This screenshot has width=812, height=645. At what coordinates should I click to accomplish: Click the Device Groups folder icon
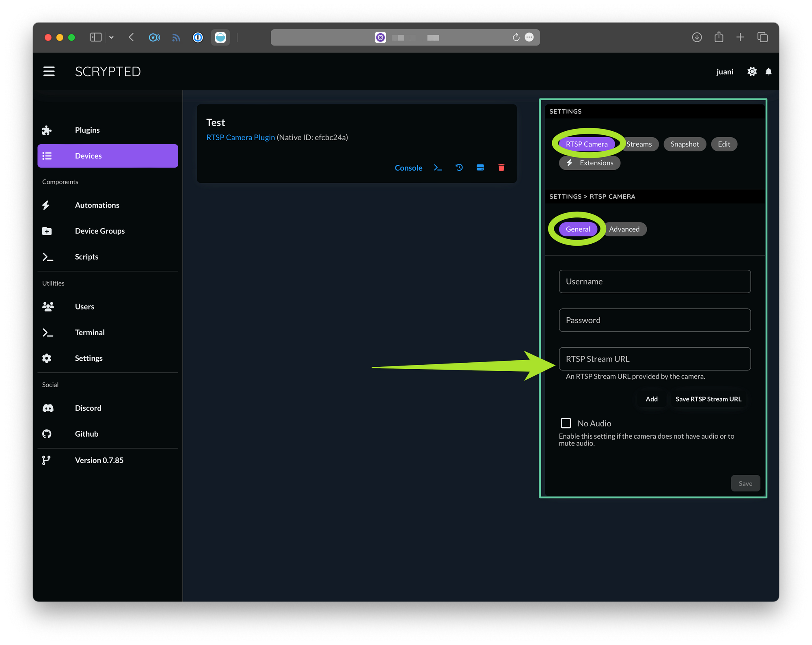click(x=47, y=231)
